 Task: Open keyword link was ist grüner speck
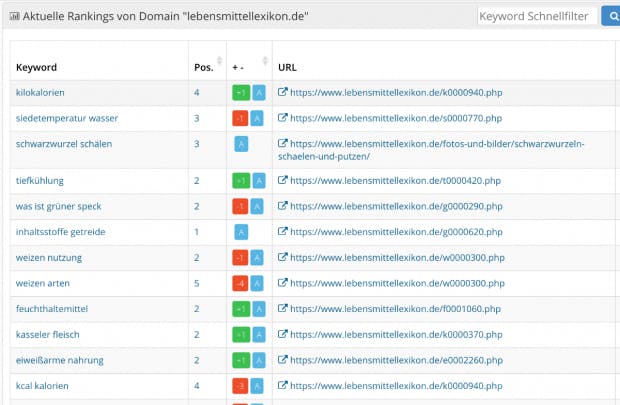[59, 206]
